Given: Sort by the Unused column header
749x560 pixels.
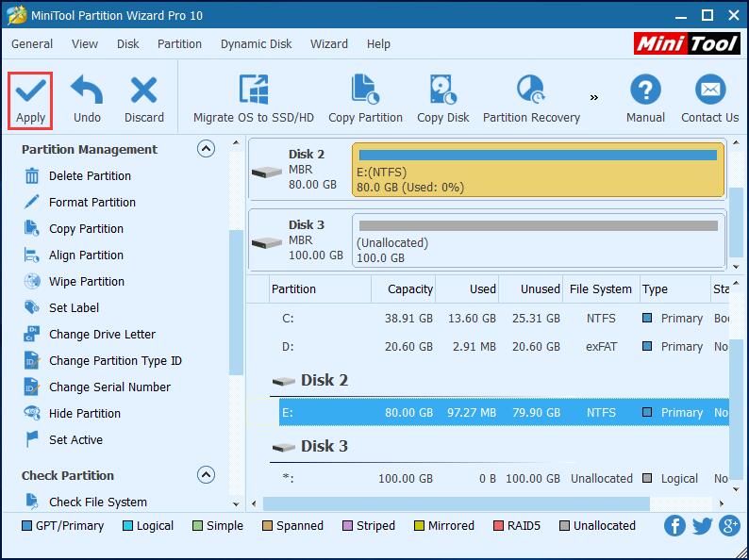Looking at the screenshot, I should (531, 288).
